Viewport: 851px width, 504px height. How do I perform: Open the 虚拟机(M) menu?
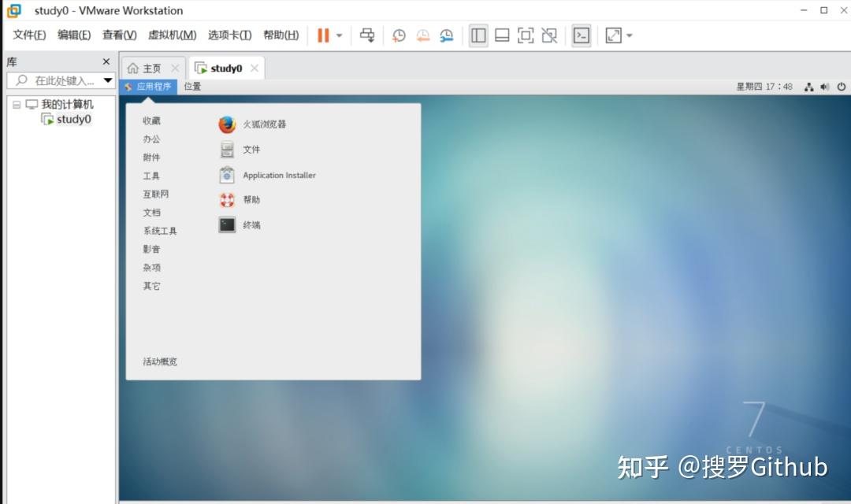click(172, 35)
